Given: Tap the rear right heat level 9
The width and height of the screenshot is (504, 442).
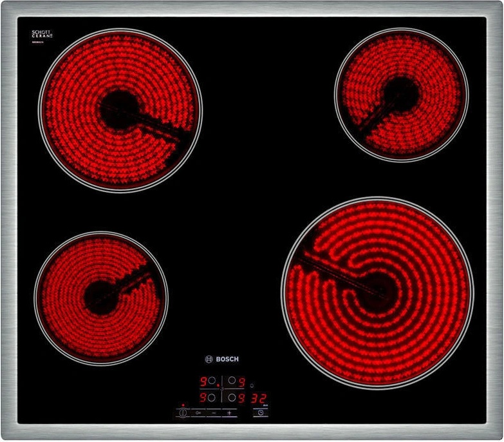Looking at the screenshot, I should pyautogui.click(x=241, y=381).
